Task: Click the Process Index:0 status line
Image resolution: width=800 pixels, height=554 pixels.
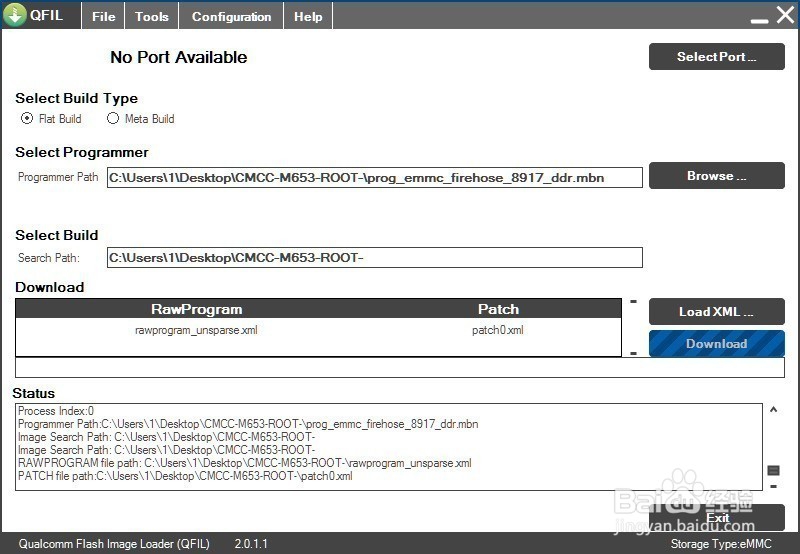Action: [56, 411]
